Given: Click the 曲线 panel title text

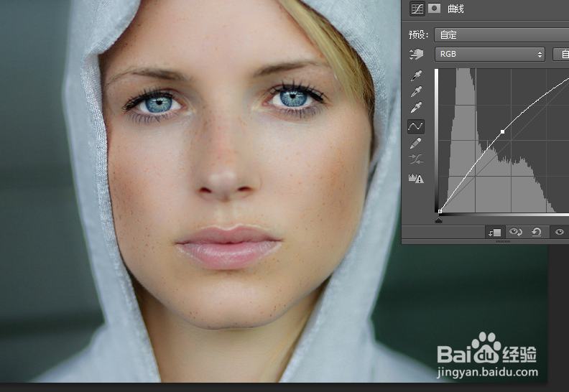Looking at the screenshot, I should (455, 9).
